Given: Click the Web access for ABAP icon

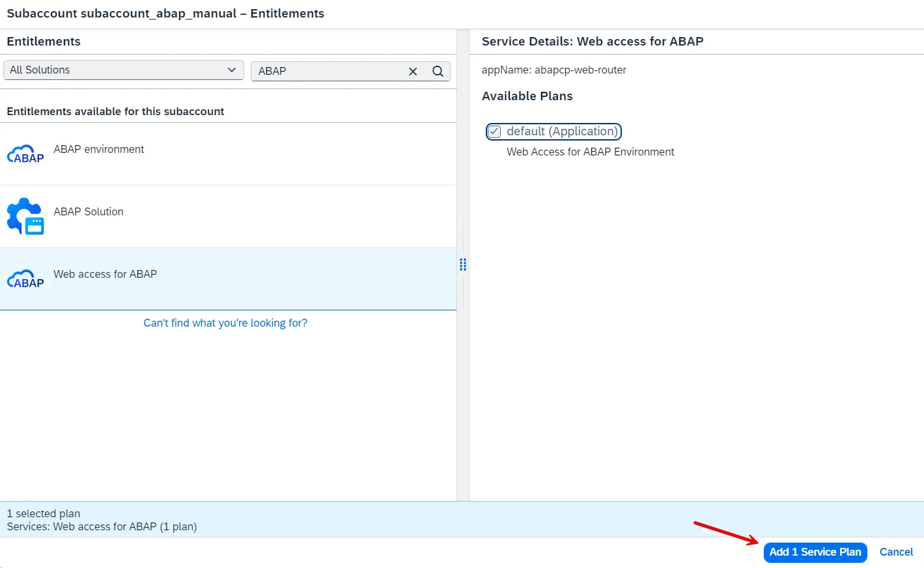Looking at the screenshot, I should (25, 279).
